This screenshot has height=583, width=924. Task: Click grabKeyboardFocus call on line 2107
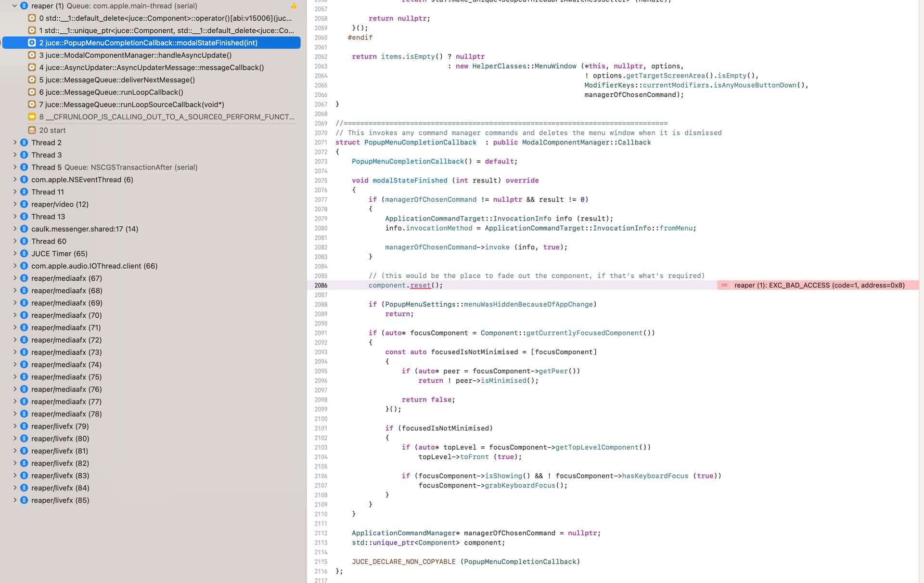pyautogui.click(x=520, y=485)
